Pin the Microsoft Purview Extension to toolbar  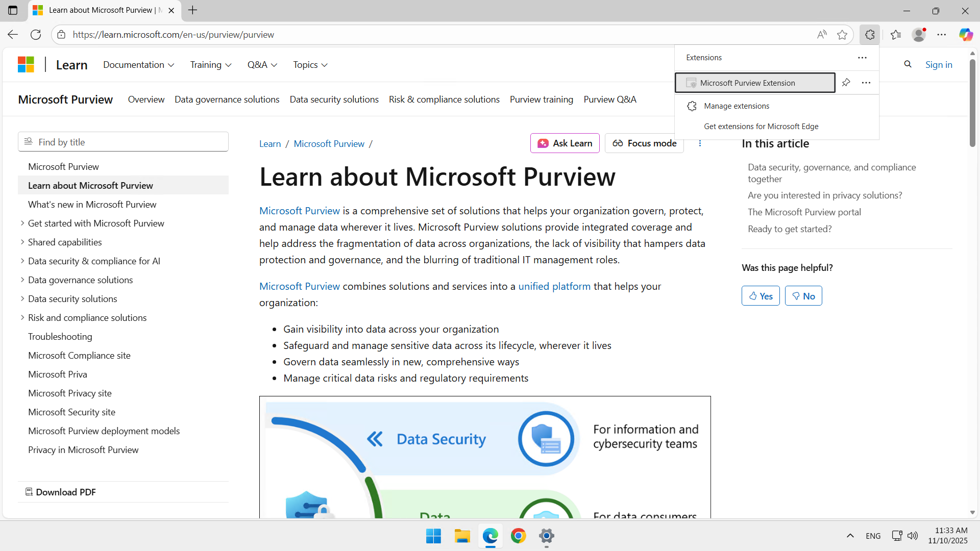pos(846,83)
